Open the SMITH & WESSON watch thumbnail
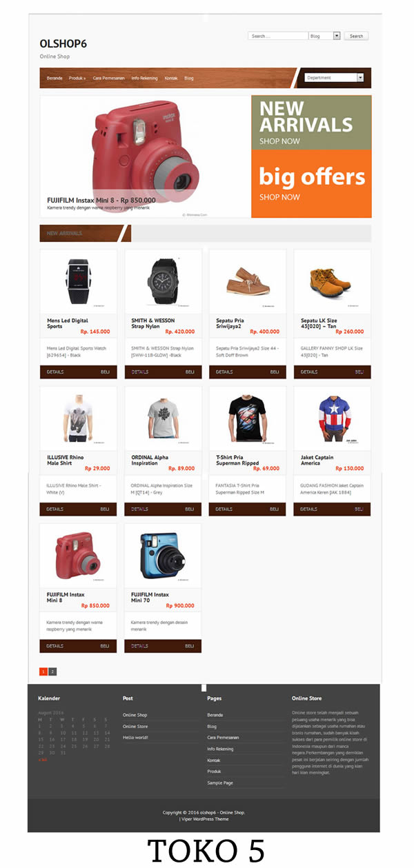The height and width of the screenshot is (868, 414). 163,281
